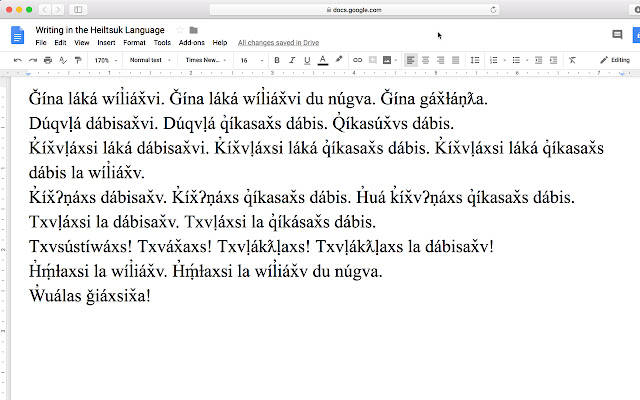Viewport: 640px width, 400px height.
Task: Toggle italic formatting
Action: [292, 60]
